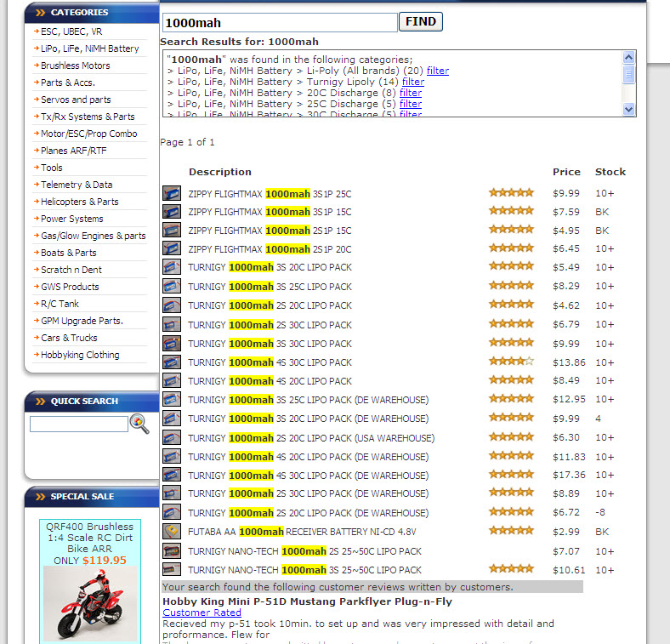Open thumbnail of TURNIGY 1000mah 3S 30C LIPO PACK
The height and width of the screenshot is (644, 670).
pos(172,344)
